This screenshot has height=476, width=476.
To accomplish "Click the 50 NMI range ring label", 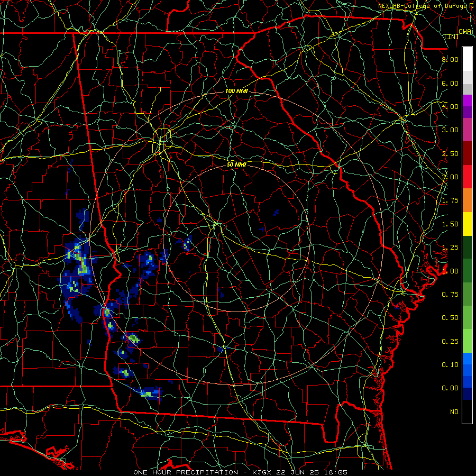I will pyautogui.click(x=237, y=164).
